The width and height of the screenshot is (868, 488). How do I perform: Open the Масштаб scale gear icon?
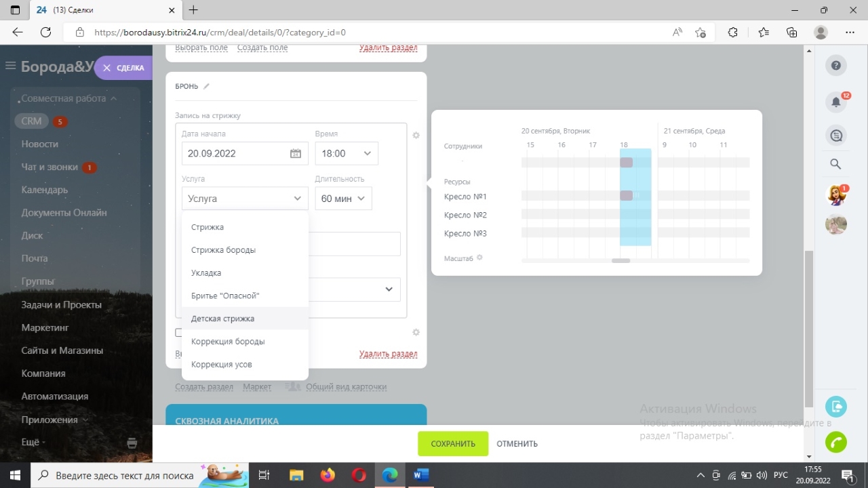coord(479,258)
